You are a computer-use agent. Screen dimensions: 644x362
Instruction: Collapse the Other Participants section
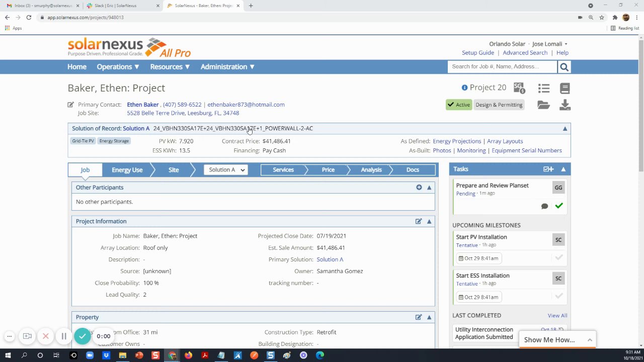point(429,188)
